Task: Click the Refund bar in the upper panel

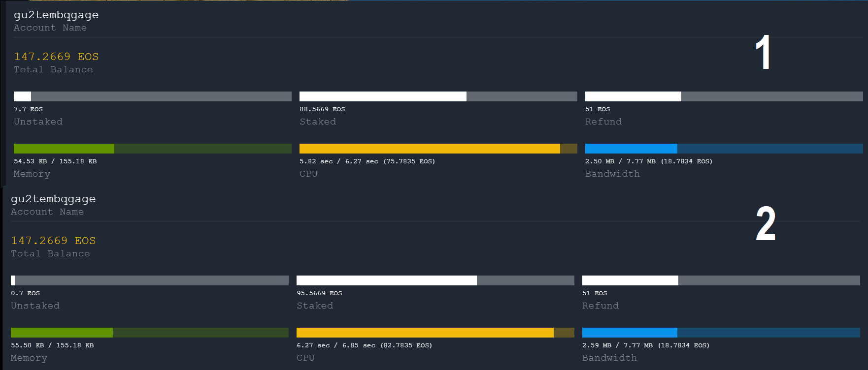Action: (724, 96)
